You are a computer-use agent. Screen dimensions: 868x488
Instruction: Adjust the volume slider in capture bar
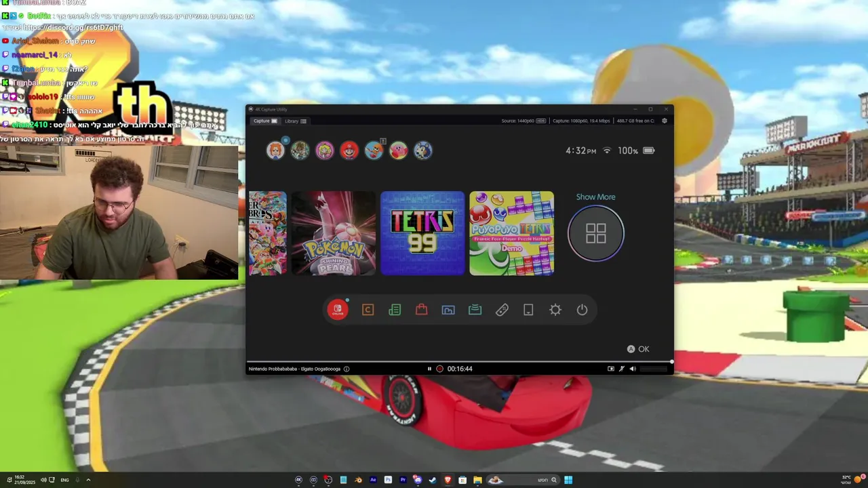pos(654,369)
